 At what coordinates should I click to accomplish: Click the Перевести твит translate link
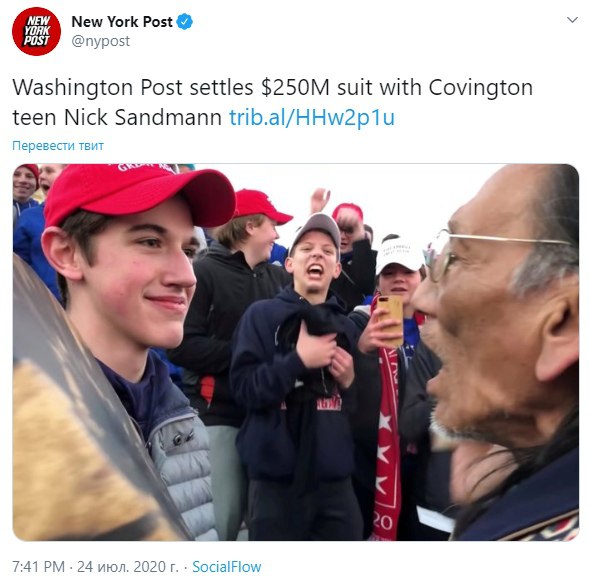coord(58,146)
